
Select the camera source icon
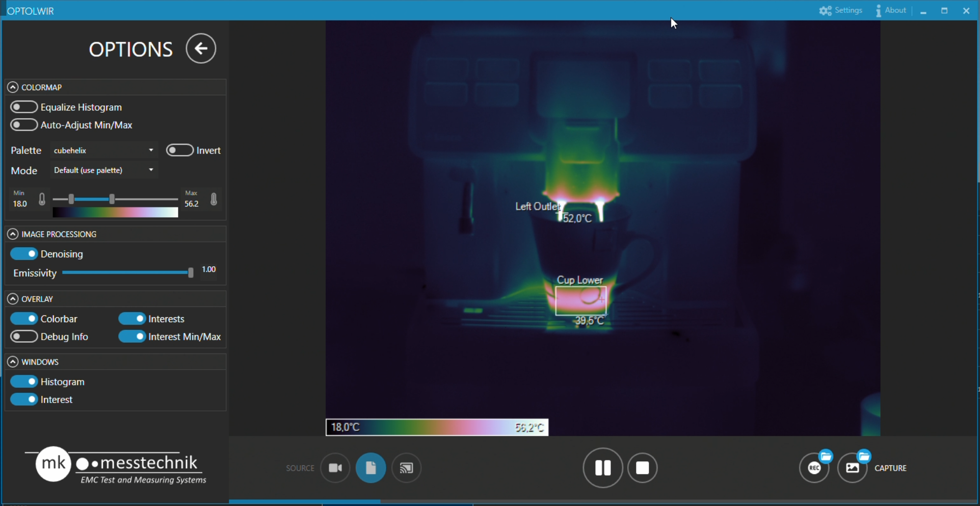click(x=335, y=468)
